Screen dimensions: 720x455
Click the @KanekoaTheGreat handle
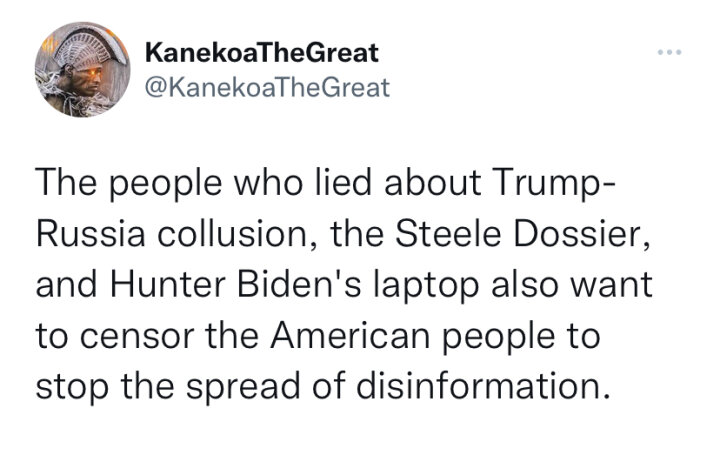(267, 87)
